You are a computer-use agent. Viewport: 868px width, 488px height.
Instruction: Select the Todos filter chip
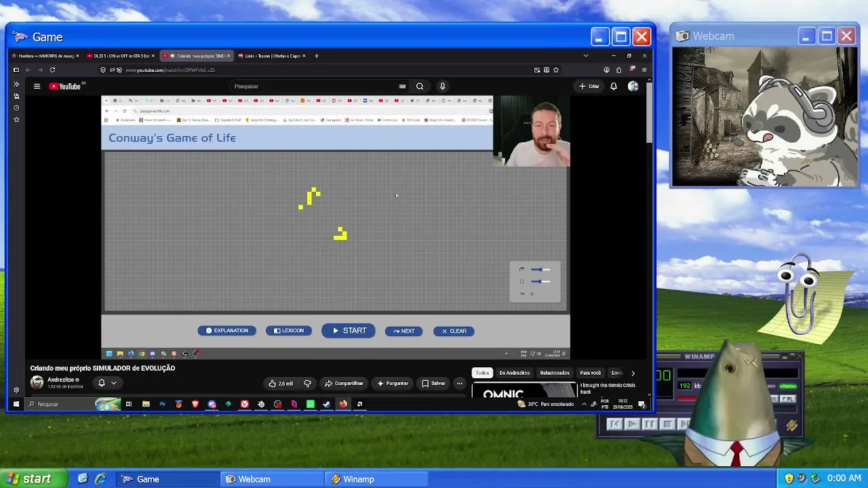point(482,373)
